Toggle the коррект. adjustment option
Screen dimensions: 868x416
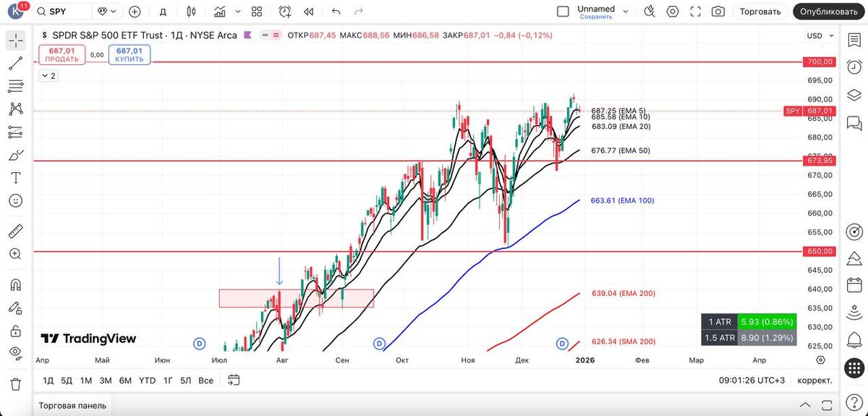814,380
